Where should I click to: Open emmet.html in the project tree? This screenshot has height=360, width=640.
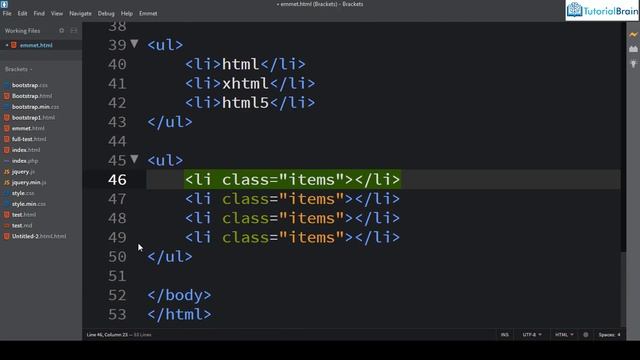[28, 128]
